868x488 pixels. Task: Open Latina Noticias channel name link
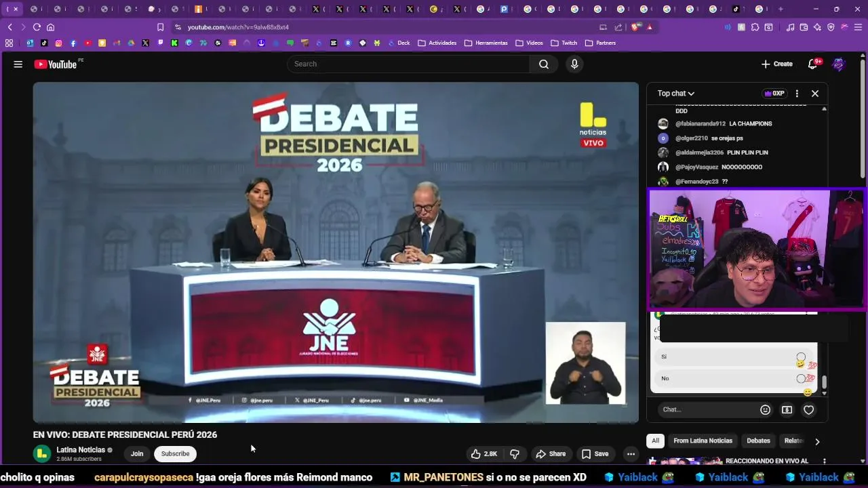point(81,450)
